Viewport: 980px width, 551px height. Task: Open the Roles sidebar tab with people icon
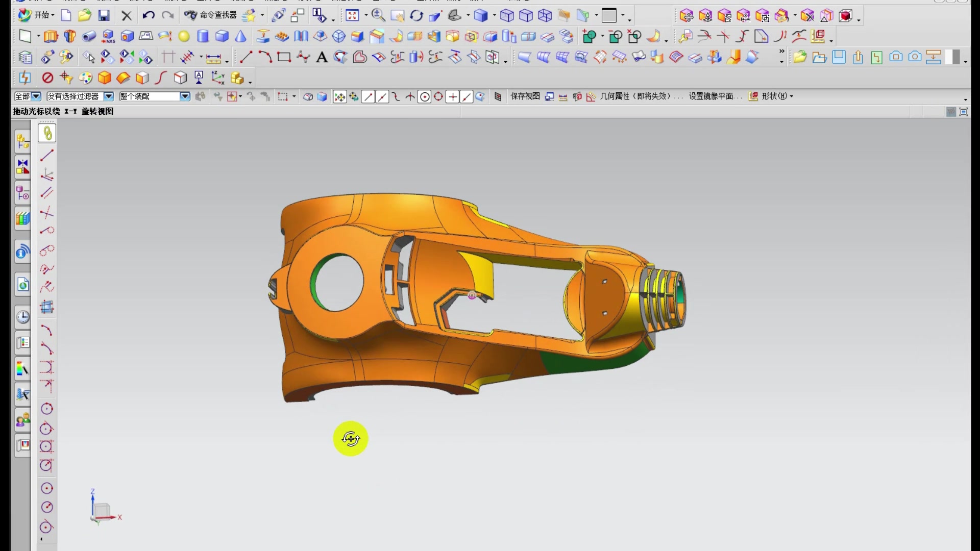[23, 420]
